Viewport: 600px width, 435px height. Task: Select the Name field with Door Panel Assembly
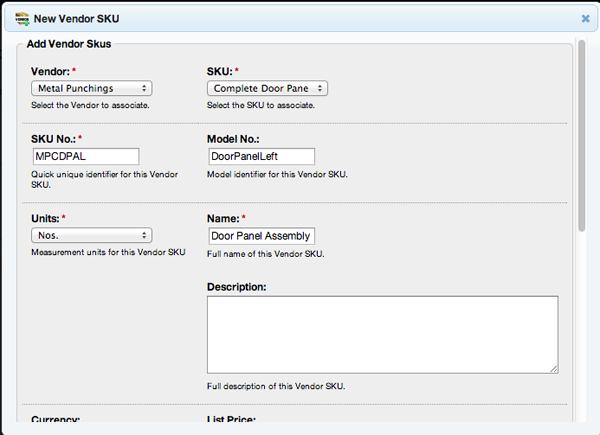(261, 236)
